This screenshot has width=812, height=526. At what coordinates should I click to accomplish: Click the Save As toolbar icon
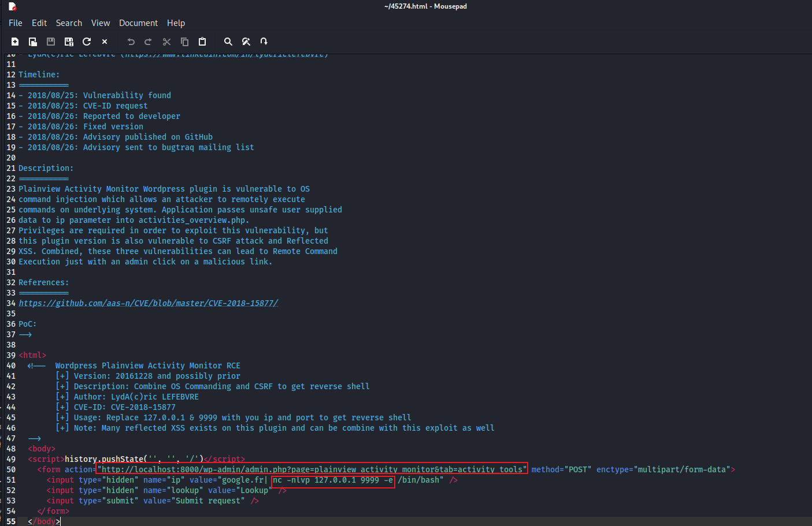(69, 42)
